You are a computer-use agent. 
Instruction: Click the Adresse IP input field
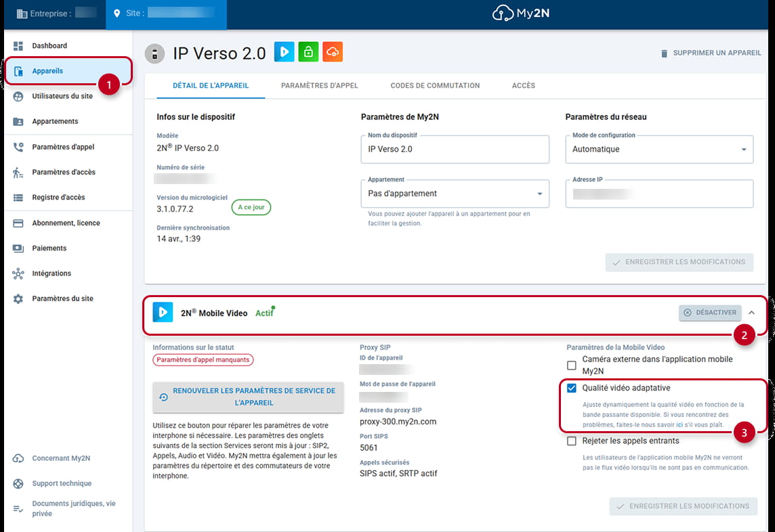pyautogui.click(x=659, y=194)
